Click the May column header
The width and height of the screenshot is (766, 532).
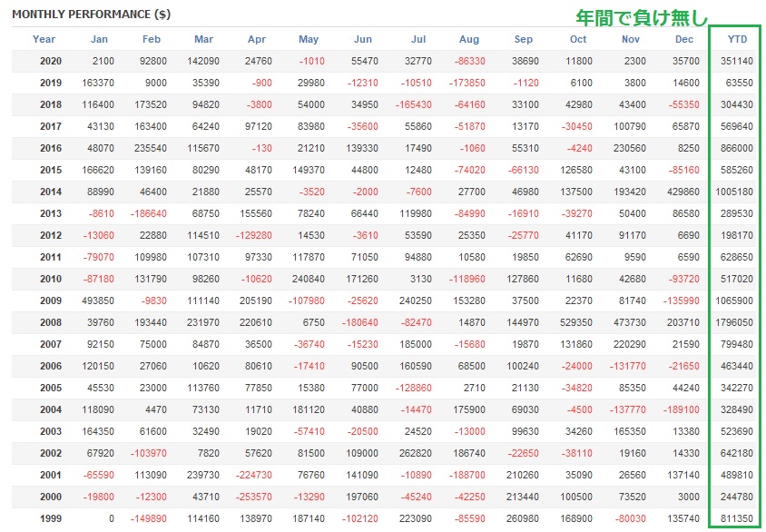(x=309, y=39)
